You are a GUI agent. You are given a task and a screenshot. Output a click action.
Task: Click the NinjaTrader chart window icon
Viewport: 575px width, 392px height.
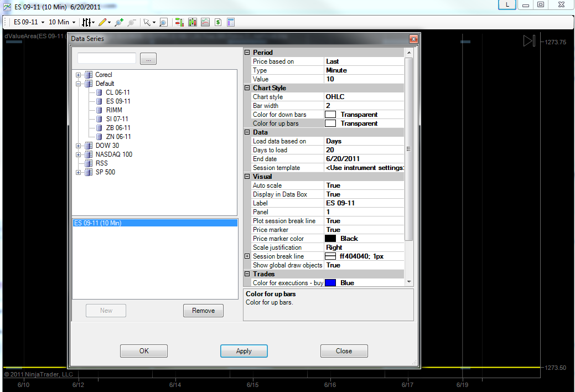pyautogui.click(x=7, y=7)
